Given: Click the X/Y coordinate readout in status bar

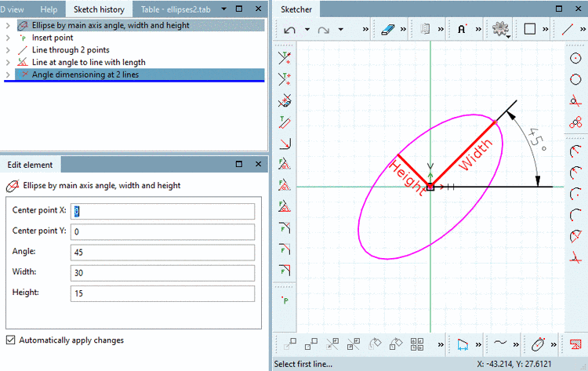Looking at the screenshot, I should coord(514,364).
